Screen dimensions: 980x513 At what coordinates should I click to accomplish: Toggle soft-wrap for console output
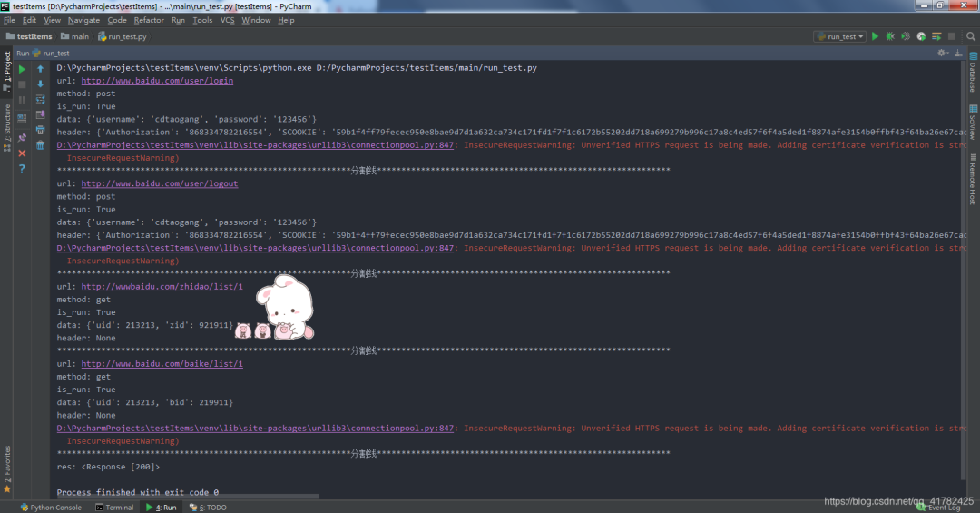pyautogui.click(x=41, y=100)
